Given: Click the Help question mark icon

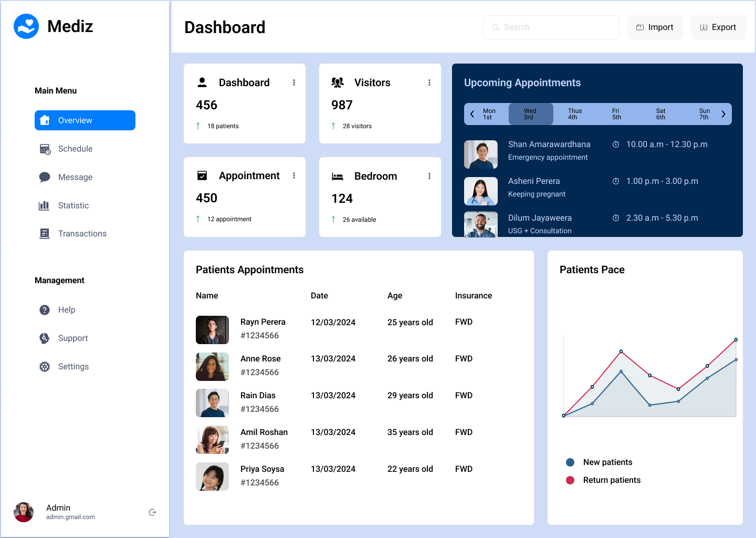Looking at the screenshot, I should [45, 310].
